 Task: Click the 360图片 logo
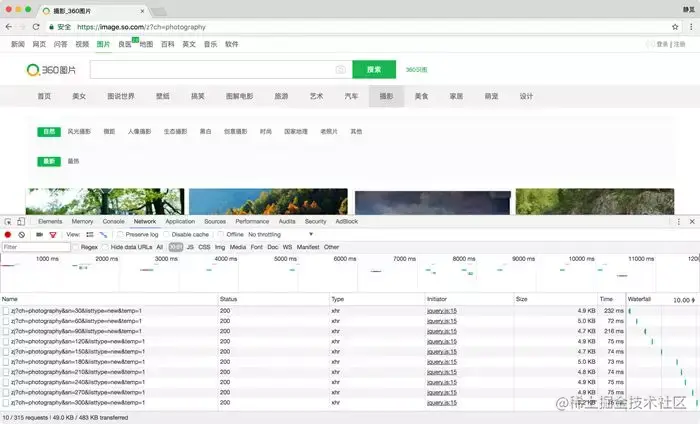pos(51,70)
